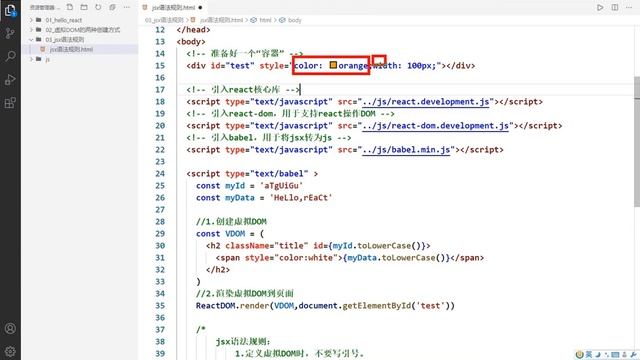Viewport: 640px width, 360px height.
Task: Expand the 02_虚拟DOM folder
Action: 82,30
